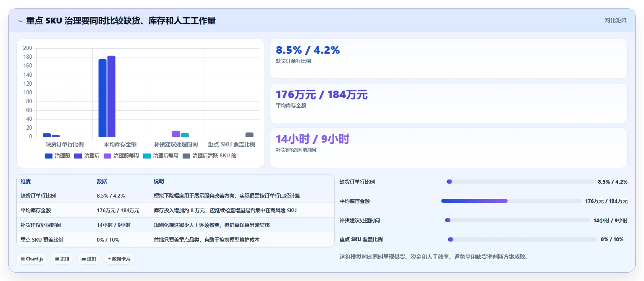The width and height of the screenshot is (644, 281).
Task: Click the 平均库存金额 progress bar
Action: pos(511,201)
